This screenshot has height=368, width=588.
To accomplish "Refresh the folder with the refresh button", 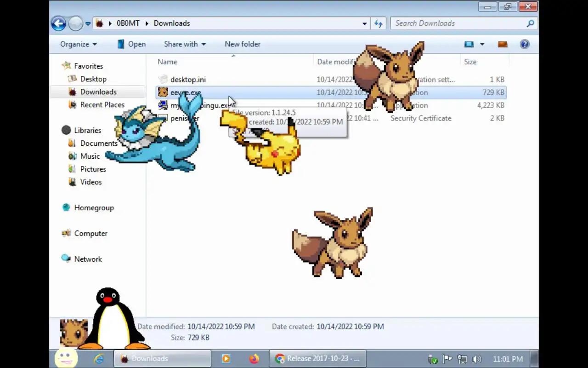I will (379, 23).
